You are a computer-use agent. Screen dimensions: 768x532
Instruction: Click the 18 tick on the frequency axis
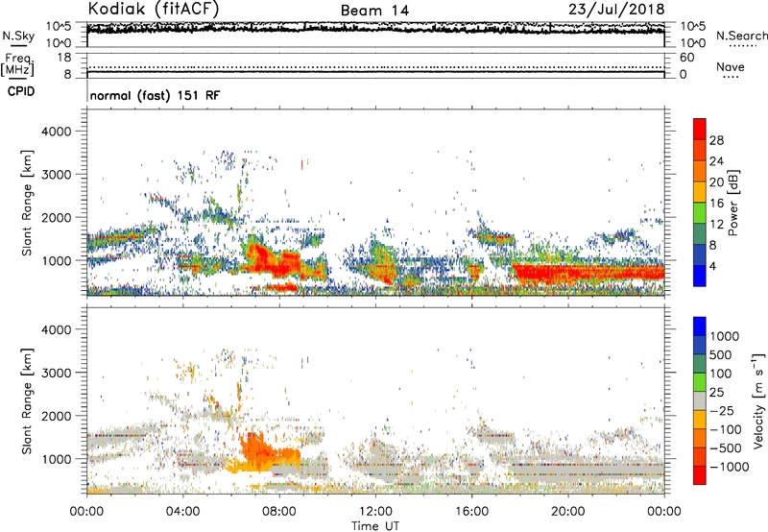64,58
